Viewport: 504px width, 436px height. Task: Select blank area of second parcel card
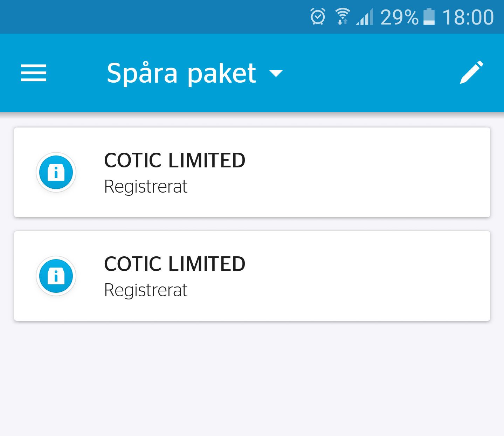point(368,276)
